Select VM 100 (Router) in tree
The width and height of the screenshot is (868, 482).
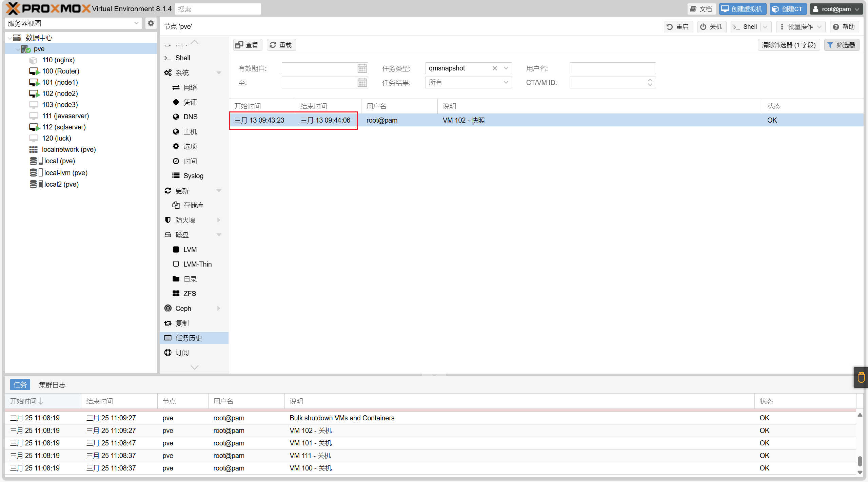(61, 71)
